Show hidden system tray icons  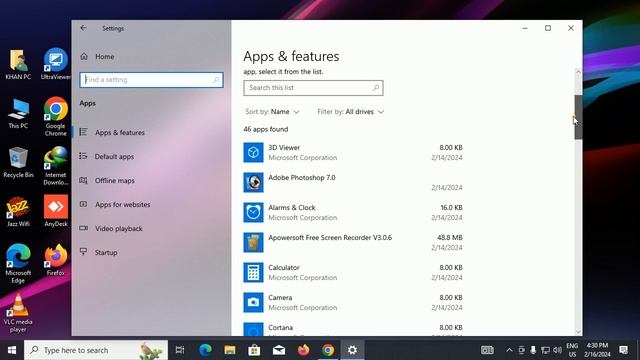tap(509, 350)
